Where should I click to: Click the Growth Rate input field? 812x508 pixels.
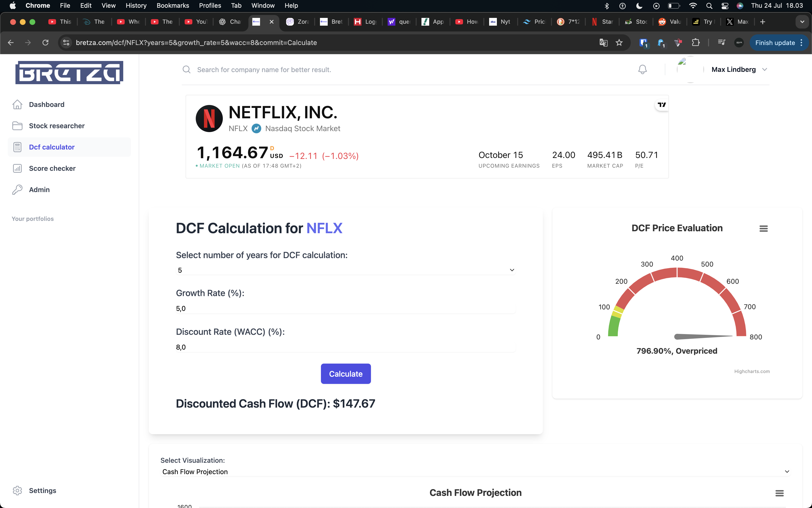click(346, 308)
